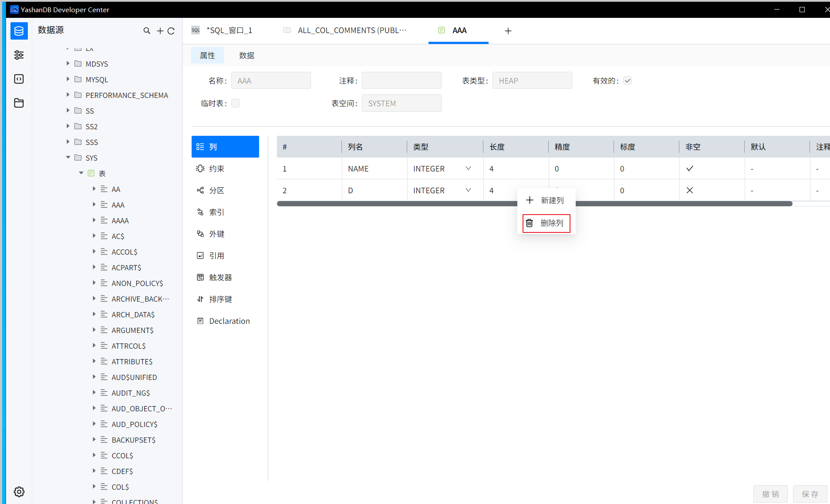Image resolution: width=830 pixels, height=504 pixels.
Task: Select the AAA table in tree
Action: [x=118, y=205]
